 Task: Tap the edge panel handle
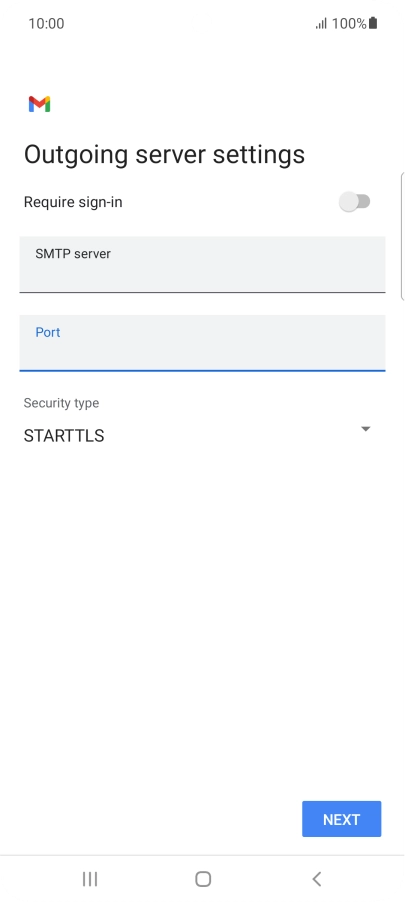click(x=402, y=236)
